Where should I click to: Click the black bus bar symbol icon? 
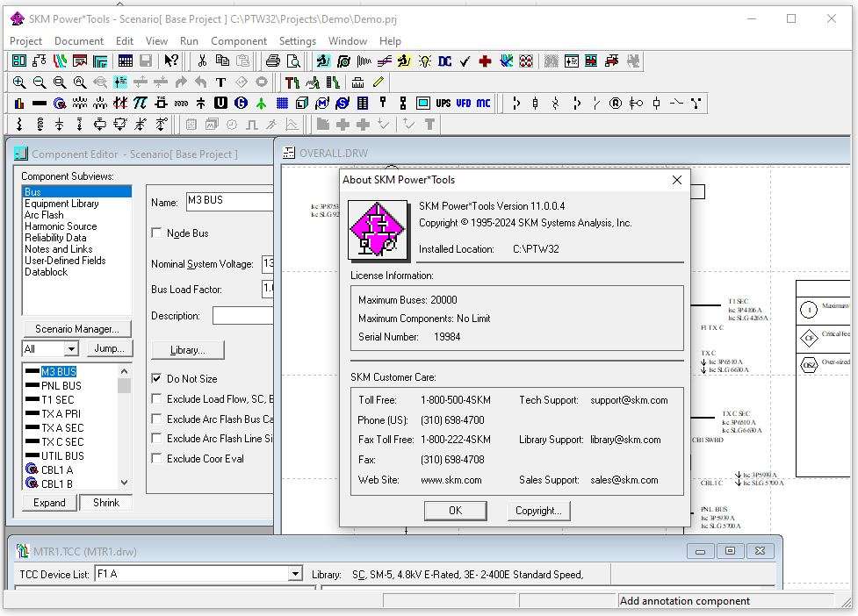40,103
